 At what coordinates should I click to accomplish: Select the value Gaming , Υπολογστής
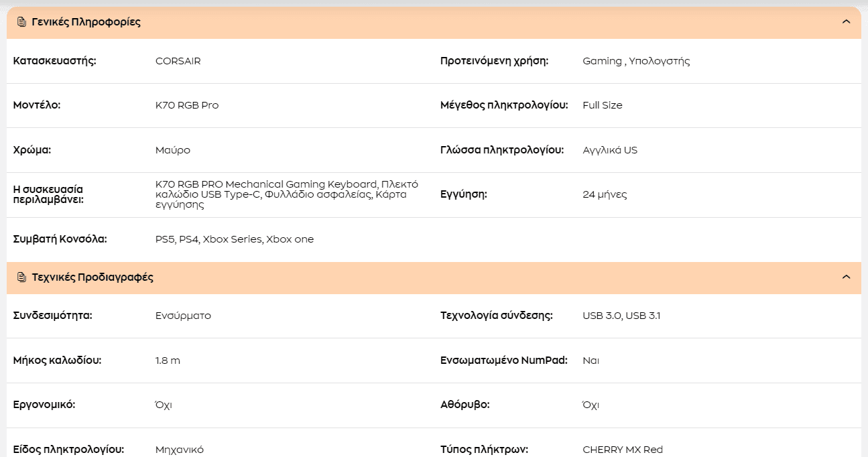636,61
